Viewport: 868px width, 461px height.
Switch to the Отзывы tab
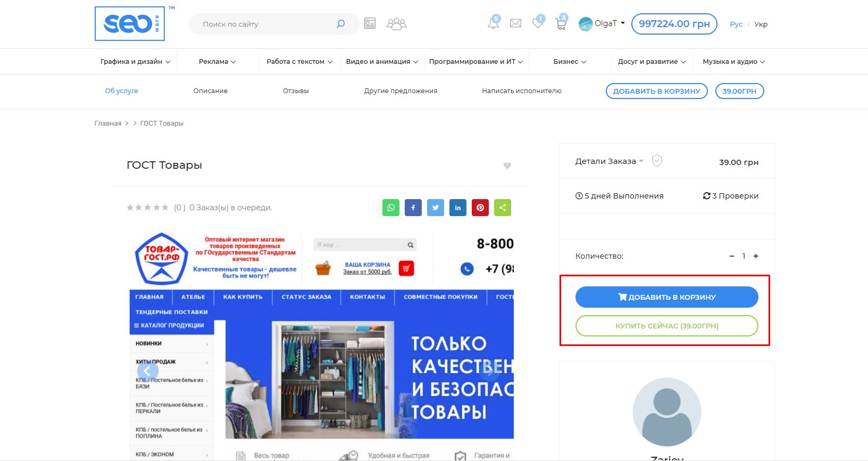point(296,91)
